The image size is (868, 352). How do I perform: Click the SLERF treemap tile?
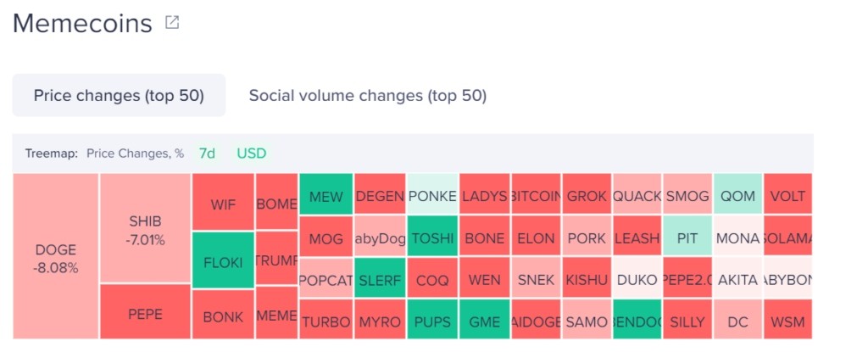click(x=380, y=277)
